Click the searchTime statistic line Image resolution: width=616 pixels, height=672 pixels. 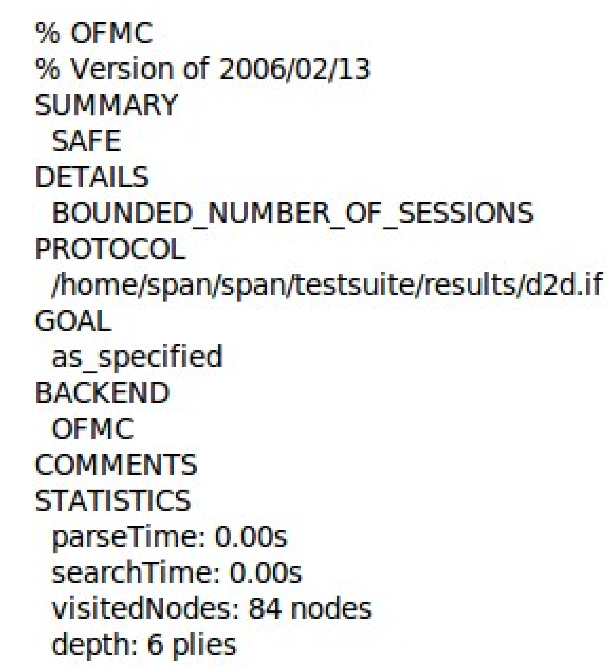(177, 573)
